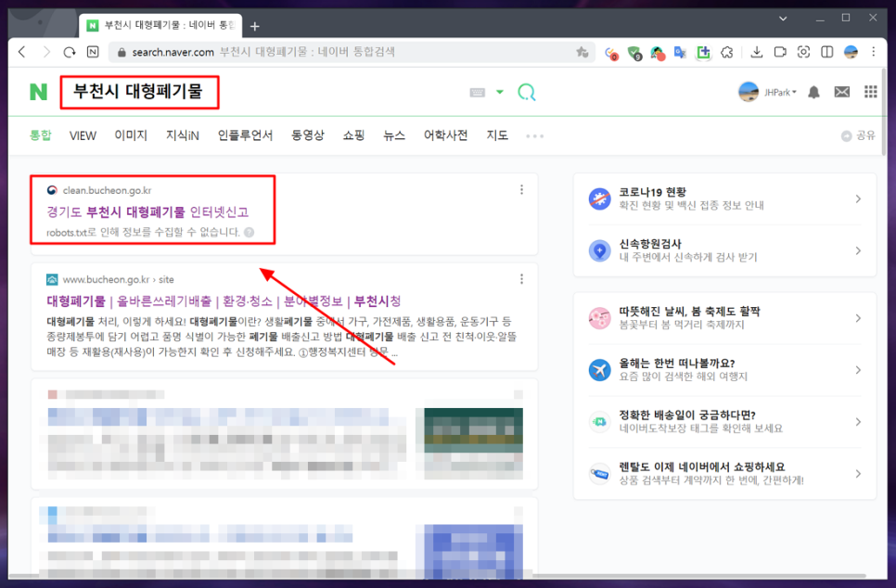Open the browser extensions puzzle icon
Viewport: 896px width, 588px height.
[x=727, y=52]
